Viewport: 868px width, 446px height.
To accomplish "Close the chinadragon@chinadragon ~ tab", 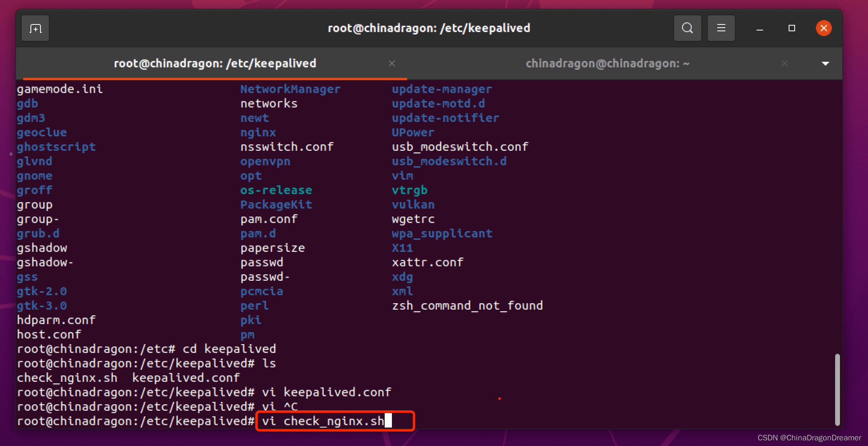I will (x=784, y=63).
